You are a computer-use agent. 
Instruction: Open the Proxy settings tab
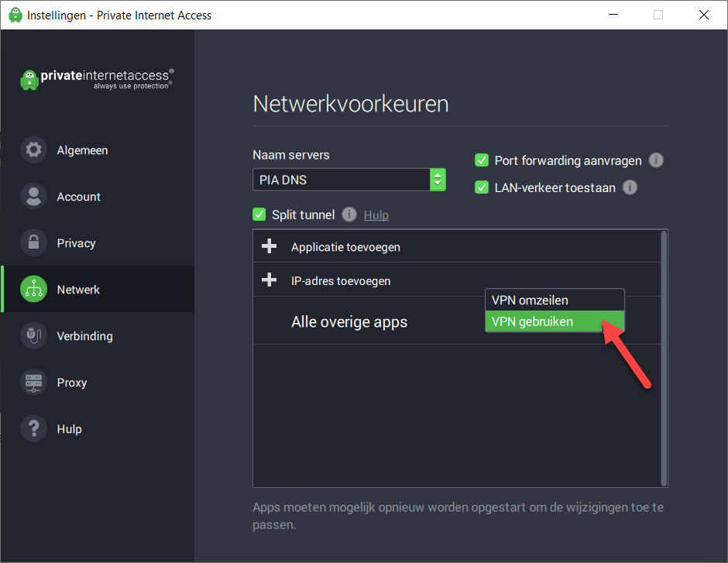(x=98, y=382)
